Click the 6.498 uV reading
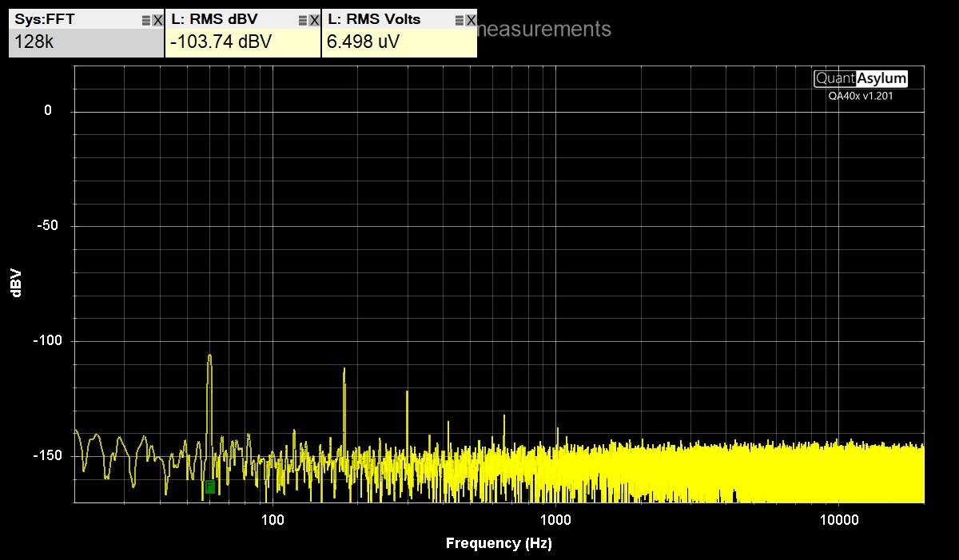Viewport: 959px width, 560px height. tap(363, 42)
